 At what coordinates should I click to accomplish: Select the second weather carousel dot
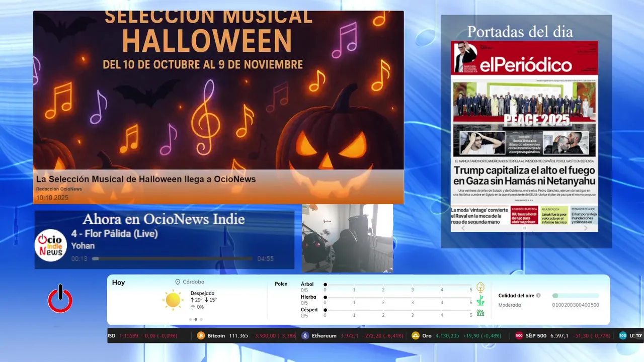[x=196, y=319]
